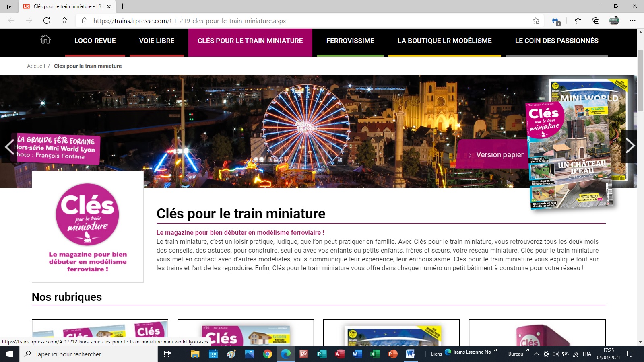Open the first rubrique card thumbnail
Image resolution: width=644 pixels, height=362 pixels.
[x=100, y=333]
